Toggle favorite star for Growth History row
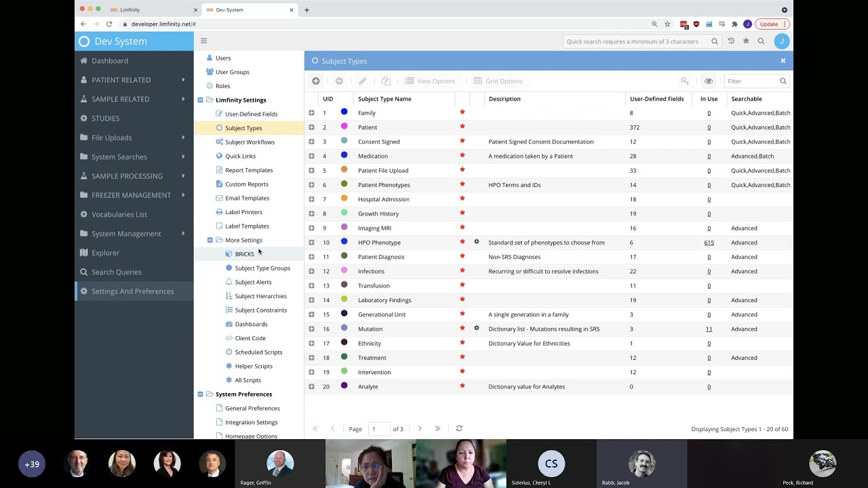The image size is (868, 488). point(462,213)
